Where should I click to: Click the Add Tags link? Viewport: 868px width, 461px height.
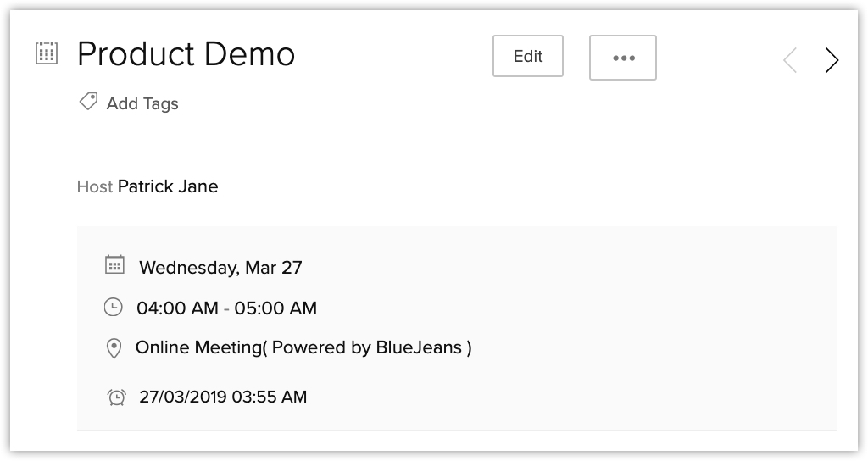click(142, 104)
